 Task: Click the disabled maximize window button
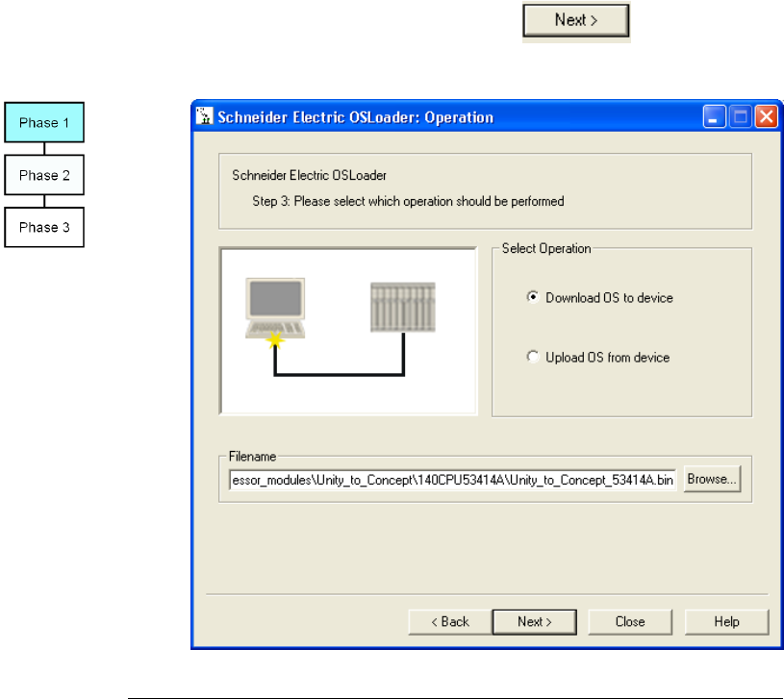740,117
